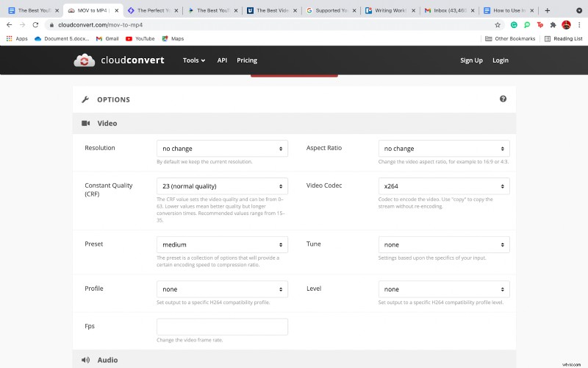
Task: Click the Audio section header
Action: [x=294, y=359]
